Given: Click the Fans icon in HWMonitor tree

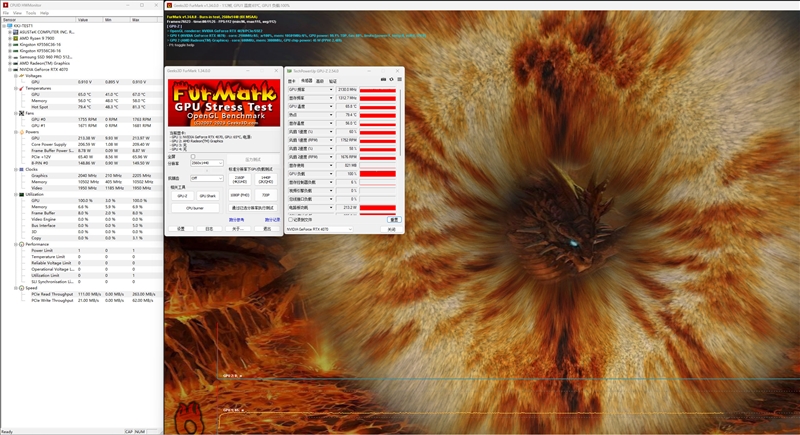Looking at the screenshot, I should (x=21, y=113).
